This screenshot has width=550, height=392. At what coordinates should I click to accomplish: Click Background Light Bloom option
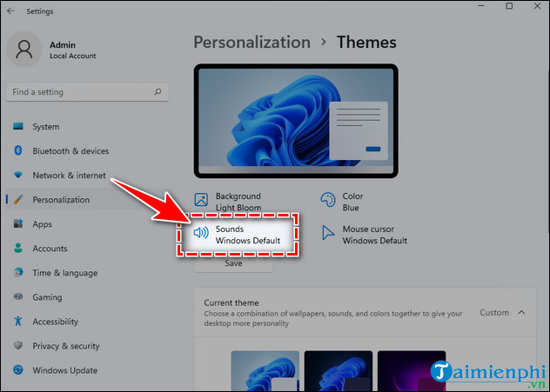click(228, 202)
